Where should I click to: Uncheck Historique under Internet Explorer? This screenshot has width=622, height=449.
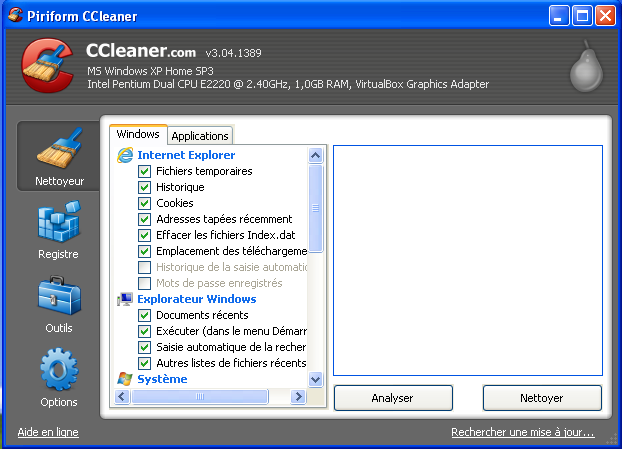point(144,187)
